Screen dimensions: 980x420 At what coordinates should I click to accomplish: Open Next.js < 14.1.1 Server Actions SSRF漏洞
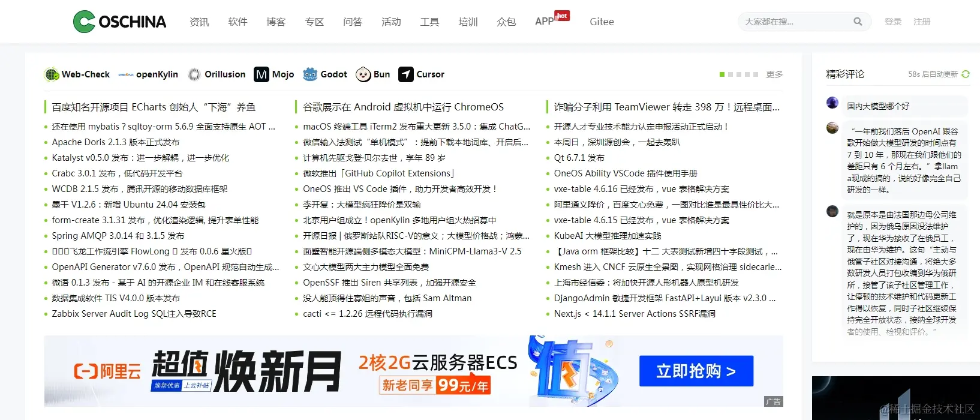click(x=635, y=314)
